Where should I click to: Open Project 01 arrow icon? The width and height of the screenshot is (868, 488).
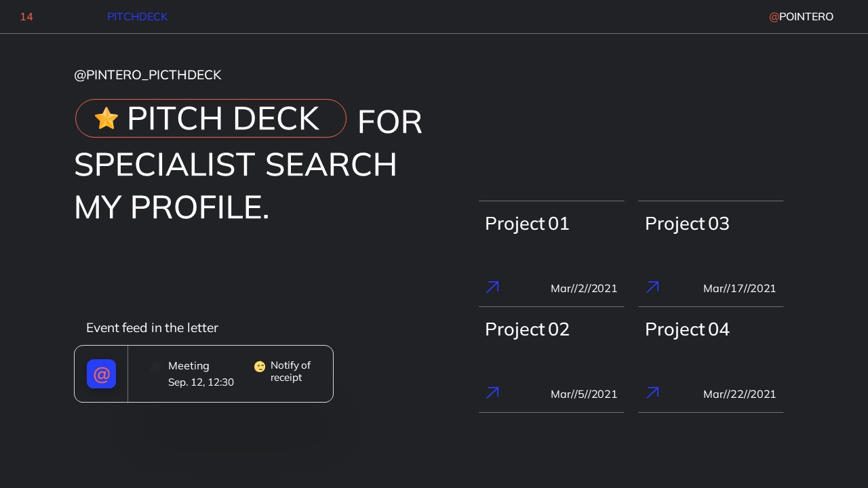492,287
